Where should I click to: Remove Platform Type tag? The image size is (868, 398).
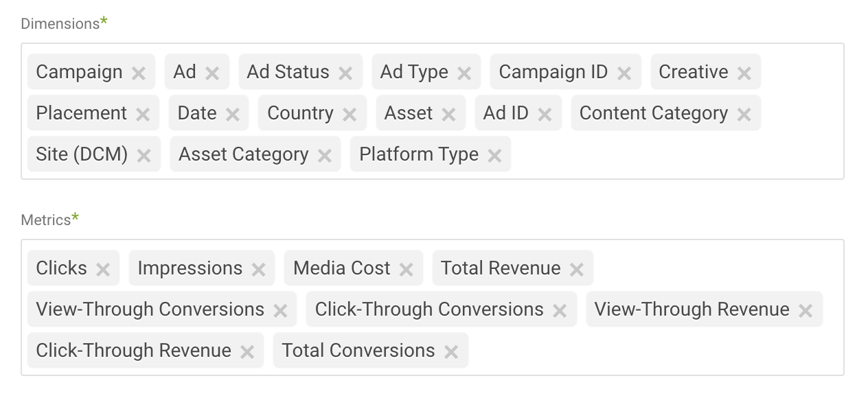494,156
